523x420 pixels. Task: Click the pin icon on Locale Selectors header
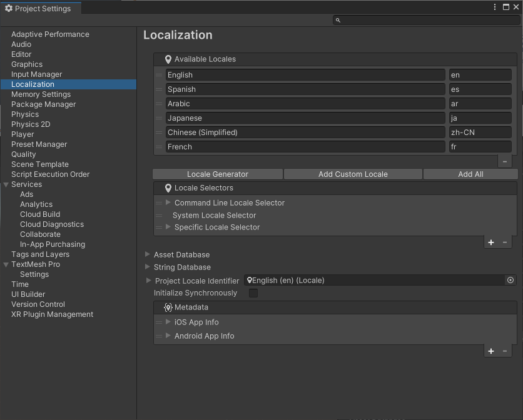point(167,188)
